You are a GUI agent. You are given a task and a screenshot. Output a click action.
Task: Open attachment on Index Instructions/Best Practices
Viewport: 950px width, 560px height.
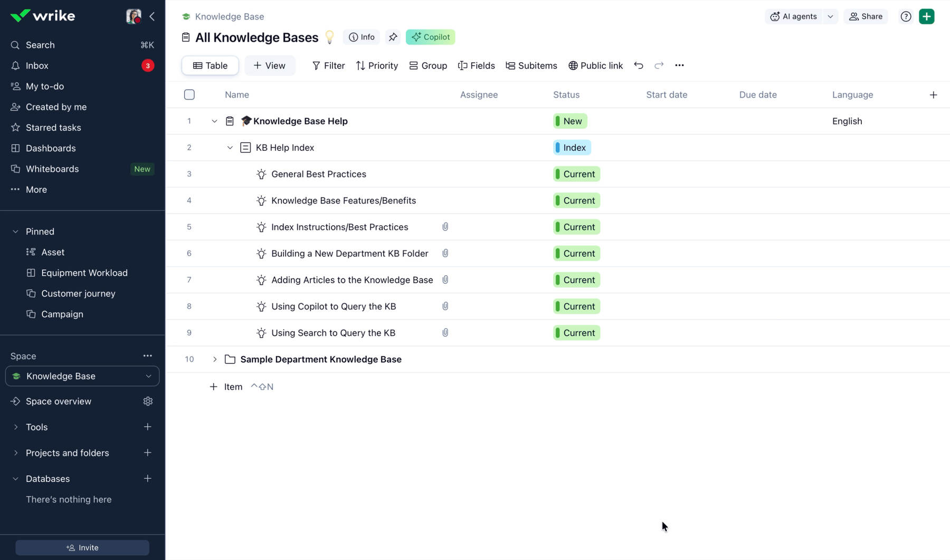click(x=445, y=227)
